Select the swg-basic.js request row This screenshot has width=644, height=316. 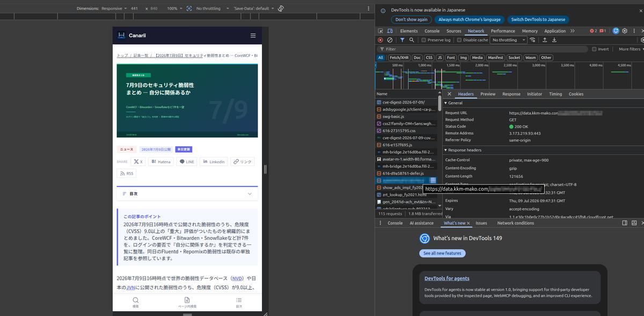407,116
